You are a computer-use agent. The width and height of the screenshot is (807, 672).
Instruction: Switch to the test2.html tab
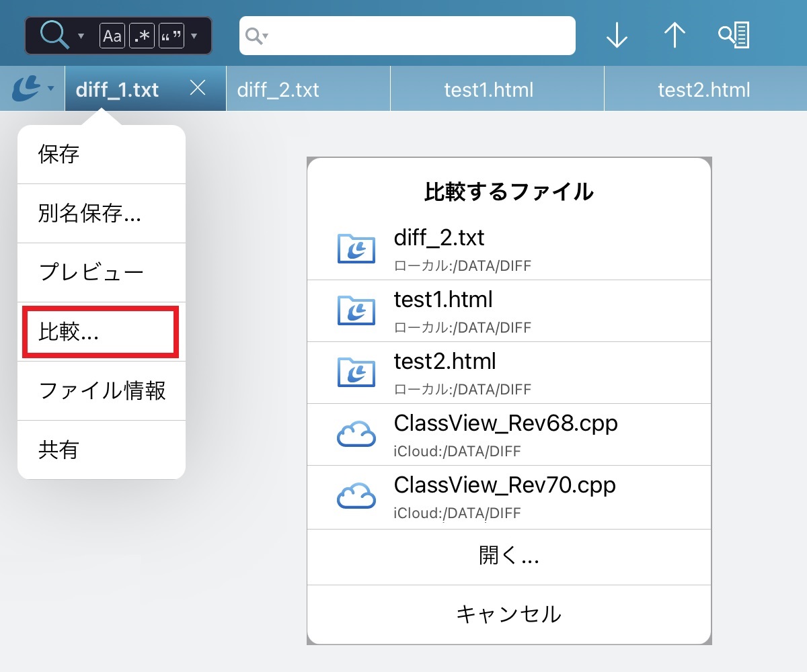(704, 88)
